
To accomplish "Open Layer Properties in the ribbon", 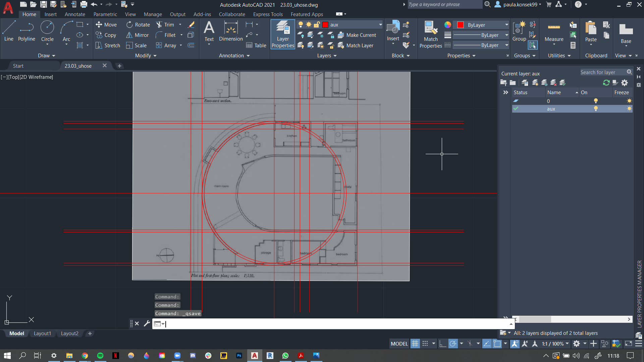I will pyautogui.click(x=283, y=34).
